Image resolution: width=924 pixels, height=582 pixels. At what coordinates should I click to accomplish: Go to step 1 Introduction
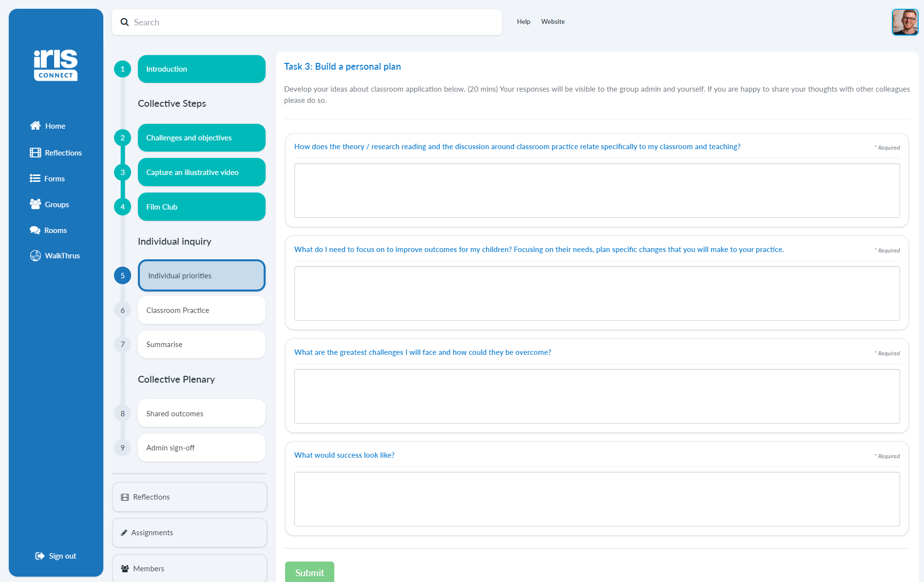201,69
